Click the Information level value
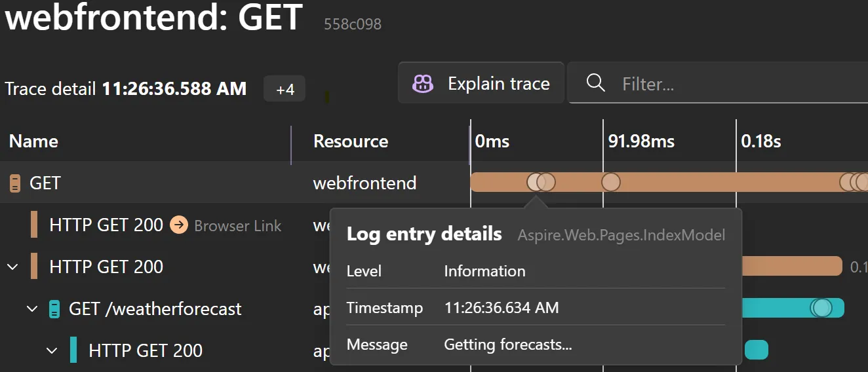The height and width of the screenshot is (372, 868). tap(484, 271)
